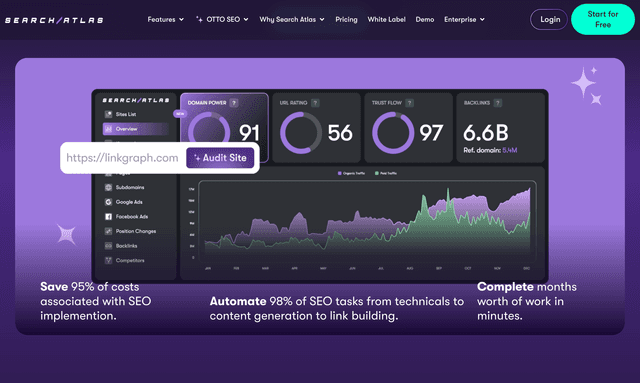Click the traffic area chart

tap(367, 220)
